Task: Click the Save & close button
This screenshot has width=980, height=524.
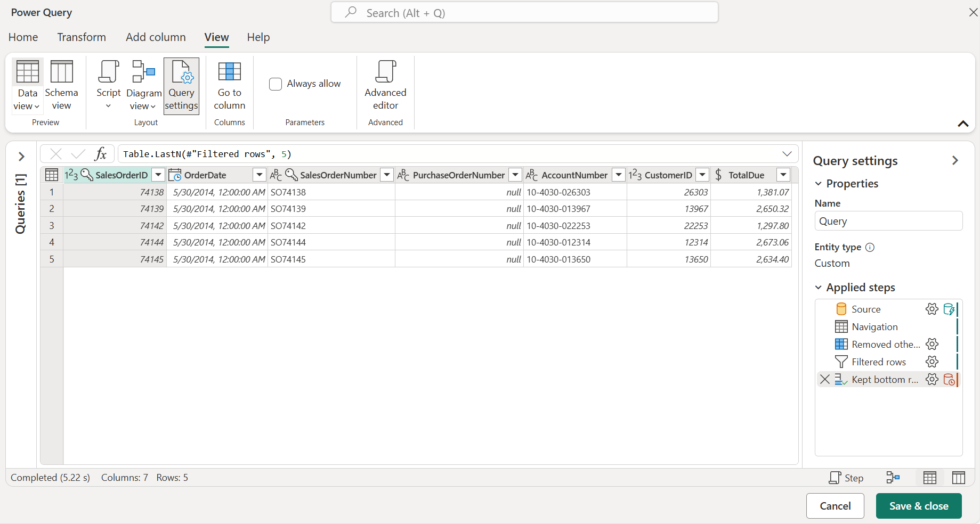Action: (x=918, y=505)
